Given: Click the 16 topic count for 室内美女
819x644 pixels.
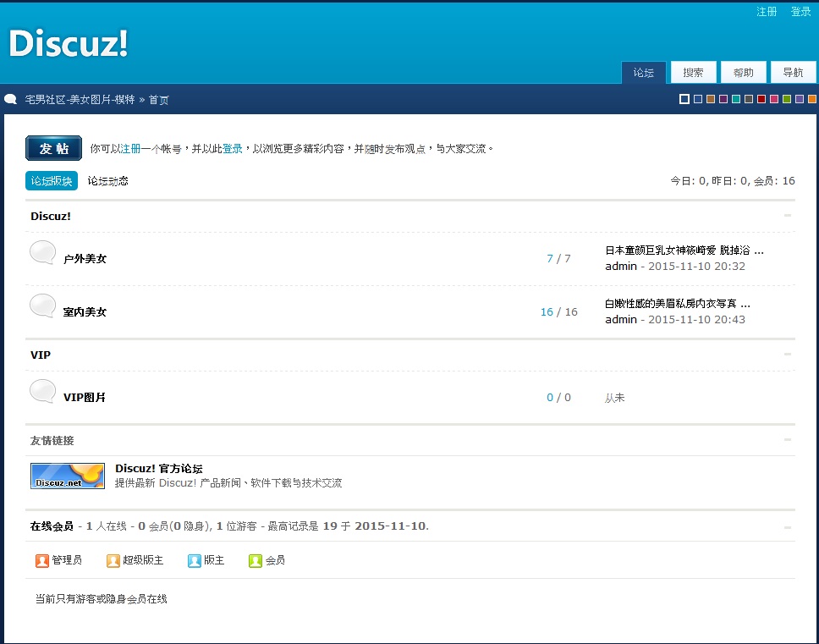Looking at the screenshot, I should (x=547, y=311).
